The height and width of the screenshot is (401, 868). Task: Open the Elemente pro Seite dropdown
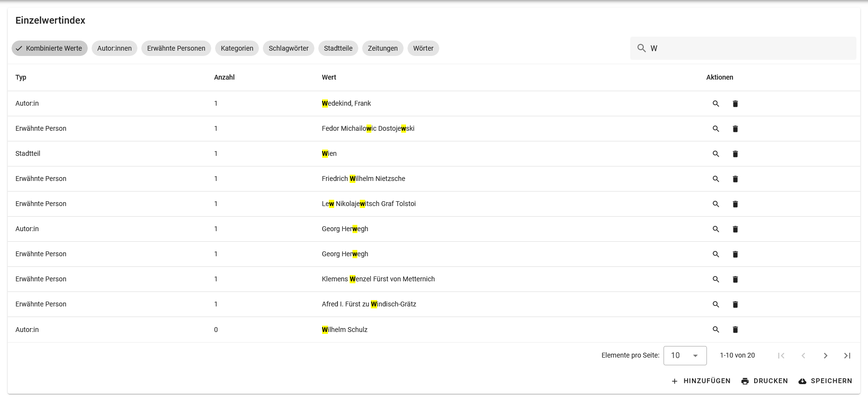tap(685, 356)
